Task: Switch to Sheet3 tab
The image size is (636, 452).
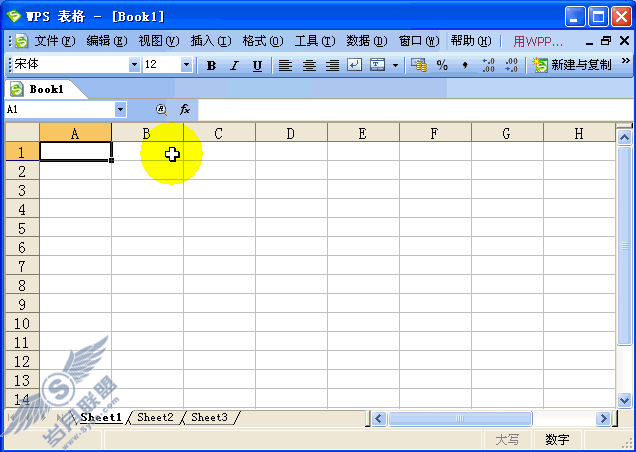Action: coord(209,417)
